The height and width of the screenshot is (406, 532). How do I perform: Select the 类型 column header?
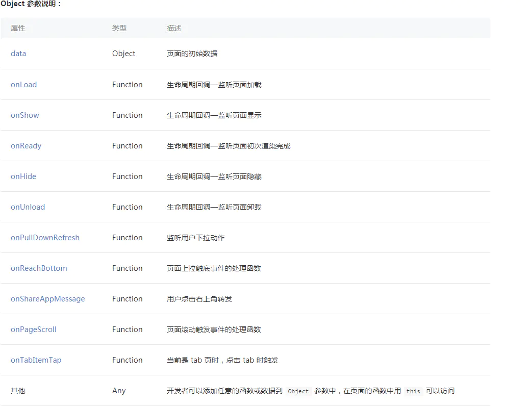[119, 28]
